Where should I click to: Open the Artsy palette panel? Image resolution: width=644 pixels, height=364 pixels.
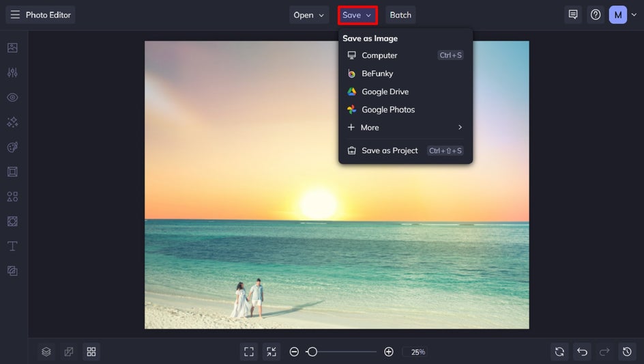(12, 147)
